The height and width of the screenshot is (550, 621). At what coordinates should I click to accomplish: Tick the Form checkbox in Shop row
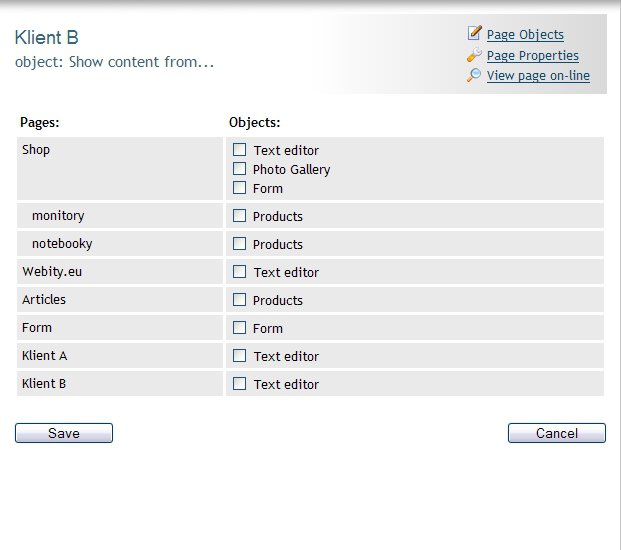pyautogui.click(x=239, y=188)
